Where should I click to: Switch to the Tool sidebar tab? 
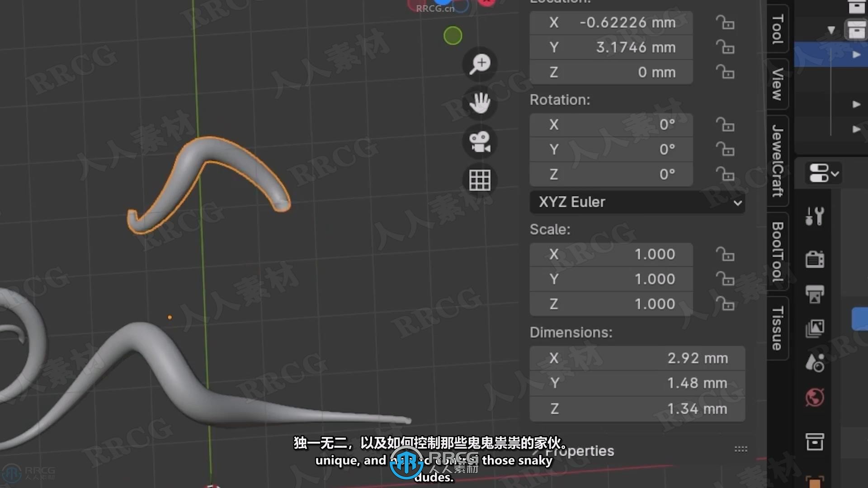[778, 28]
